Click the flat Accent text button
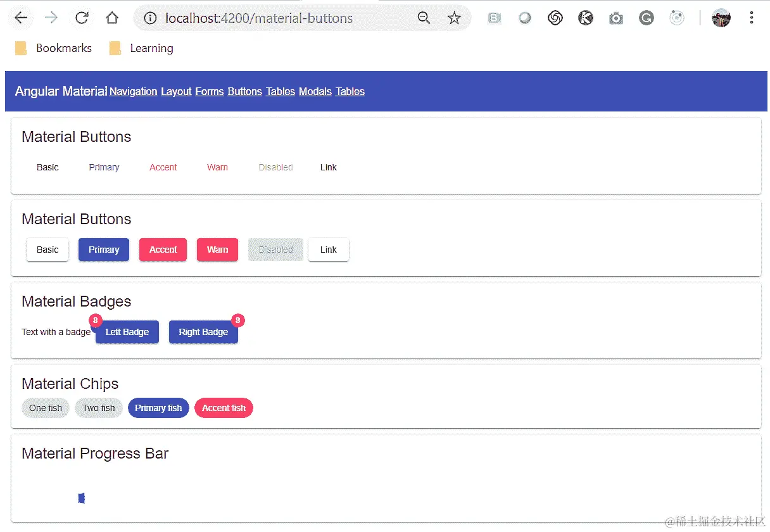This screenshot has width=770, height=532. [163, 167]
